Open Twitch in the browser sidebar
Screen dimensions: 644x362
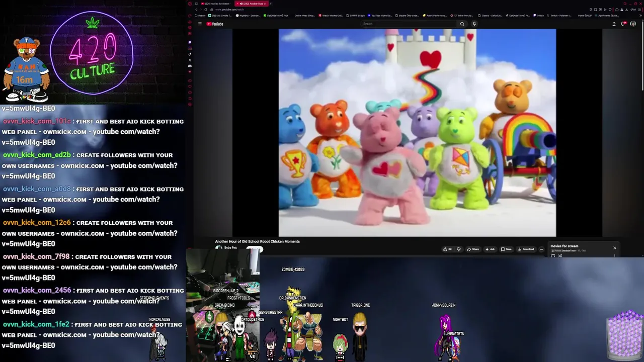point(190,42)
